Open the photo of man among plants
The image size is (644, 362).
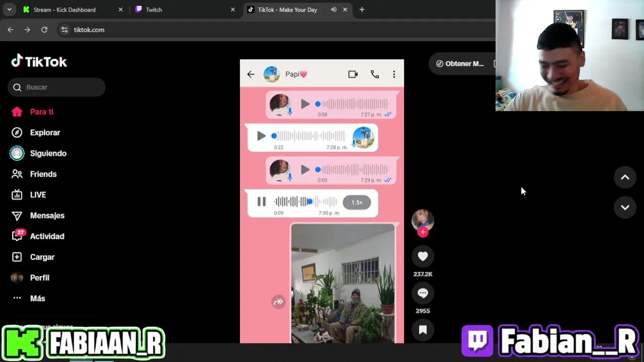coord(343,284)
